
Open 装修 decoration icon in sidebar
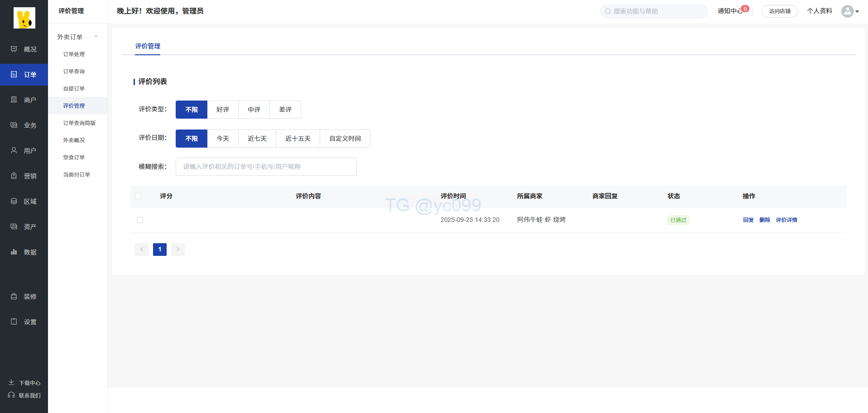pyautogui.click(x=14, y=296)
